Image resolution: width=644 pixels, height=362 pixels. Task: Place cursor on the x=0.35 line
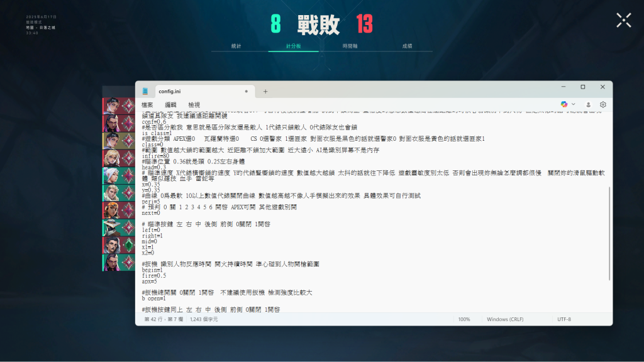click(151, 185)
